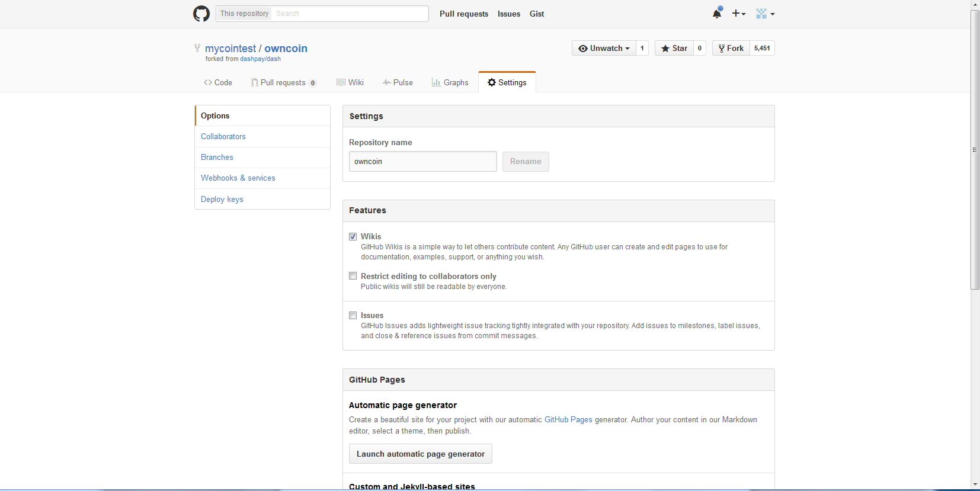Enable the Issues feature checkbox
The width and height of the screenshot is (980, 491).
click(353, 315)
